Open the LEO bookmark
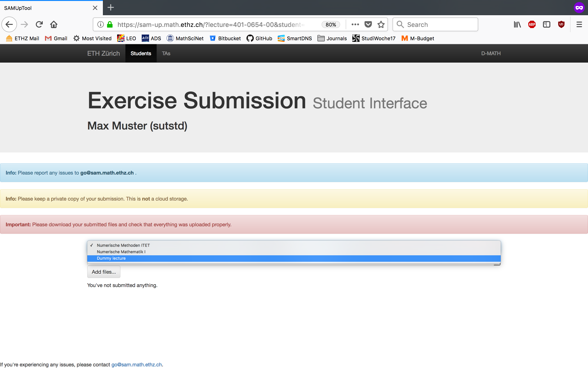This screenshot has height=368, width=588. (x=126, y=38)
